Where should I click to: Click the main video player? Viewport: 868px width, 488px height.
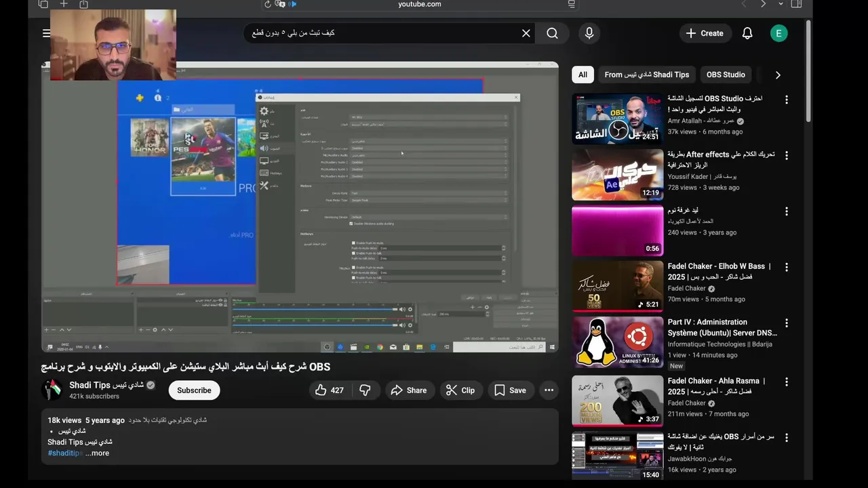300,207
